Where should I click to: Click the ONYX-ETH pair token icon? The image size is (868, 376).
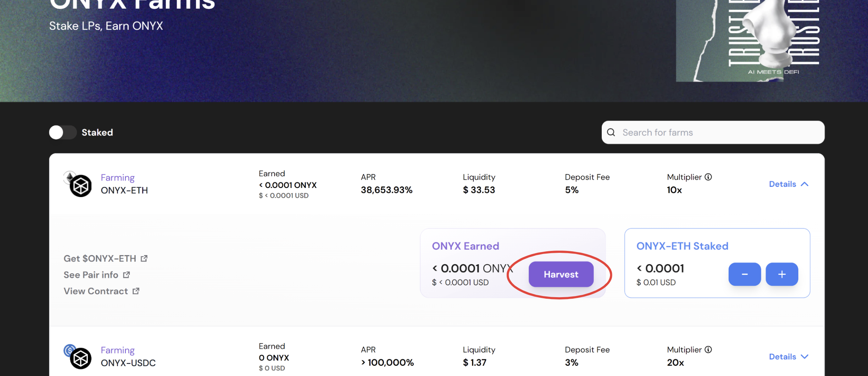[x=79, y=185]
